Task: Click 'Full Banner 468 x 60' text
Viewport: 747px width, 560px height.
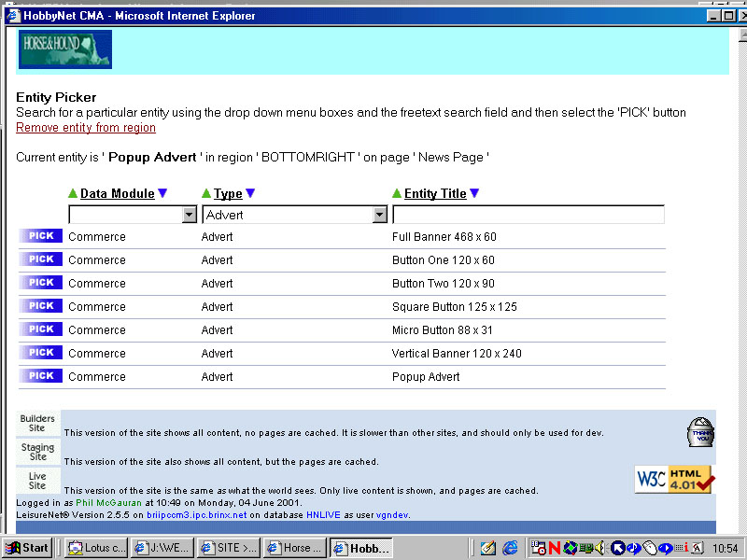Action: click(x=444, y=237)
